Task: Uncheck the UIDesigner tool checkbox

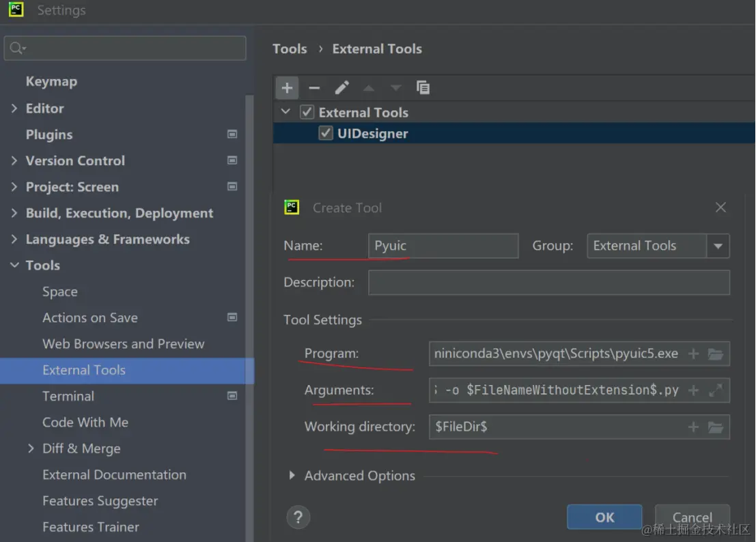Action: 326,134
